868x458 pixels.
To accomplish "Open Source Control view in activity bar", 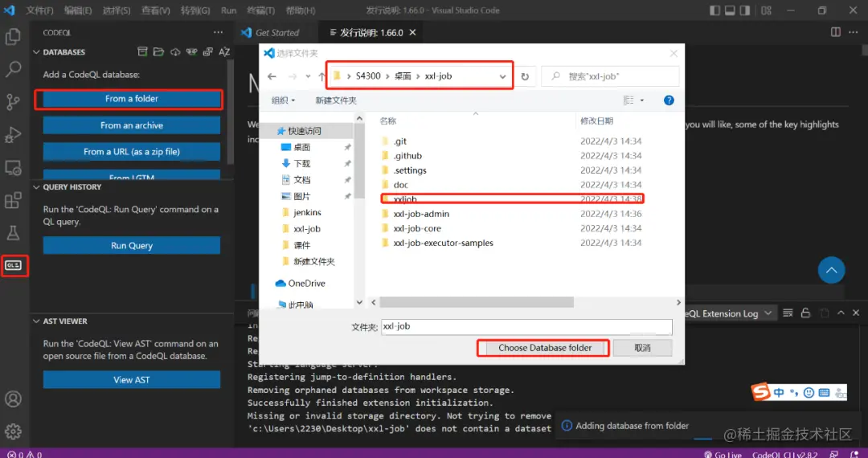I will tap(13, 102).
